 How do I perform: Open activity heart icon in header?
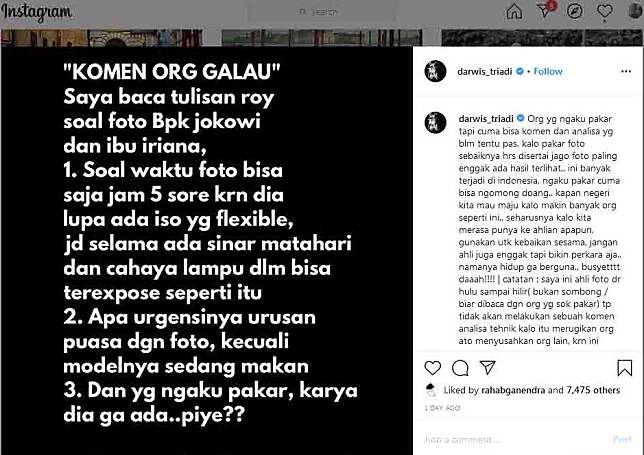[605, 11]
